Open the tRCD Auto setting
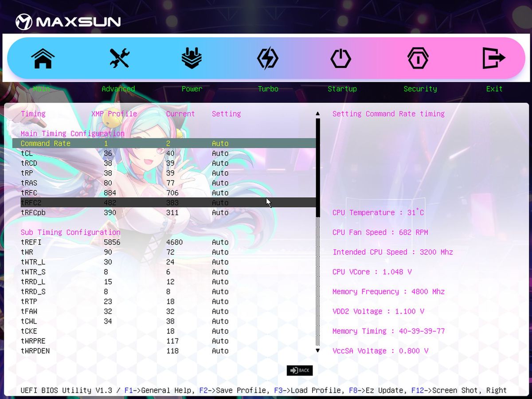The image size is (532, 399). 220,163
